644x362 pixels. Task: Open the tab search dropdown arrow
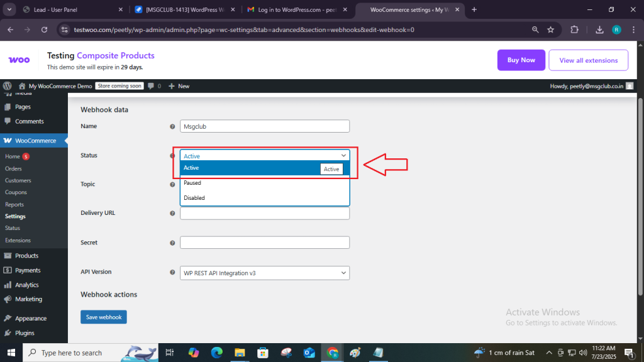click(x=9, y=9)
